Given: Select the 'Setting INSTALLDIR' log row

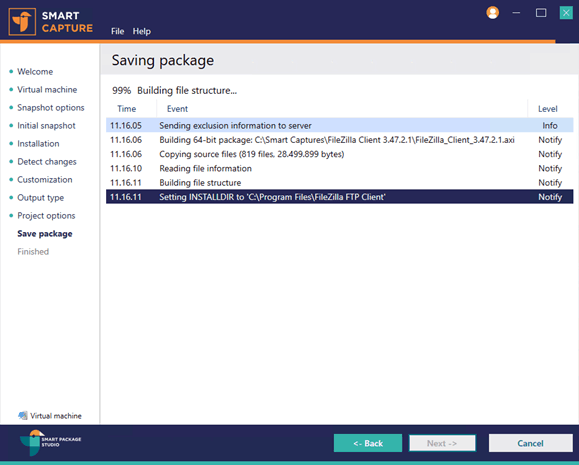Looking at the screenshot, I should [340, 197].
